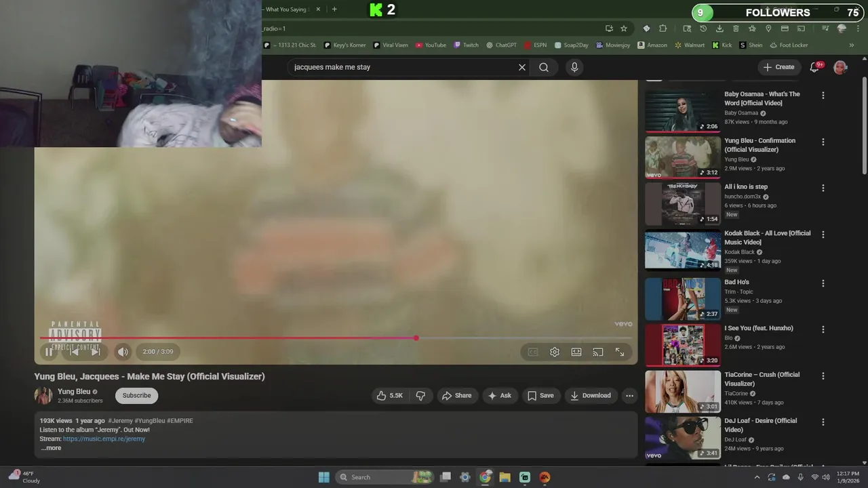Open options for DeJ Loaf Desire video

(x=823, y=422)
